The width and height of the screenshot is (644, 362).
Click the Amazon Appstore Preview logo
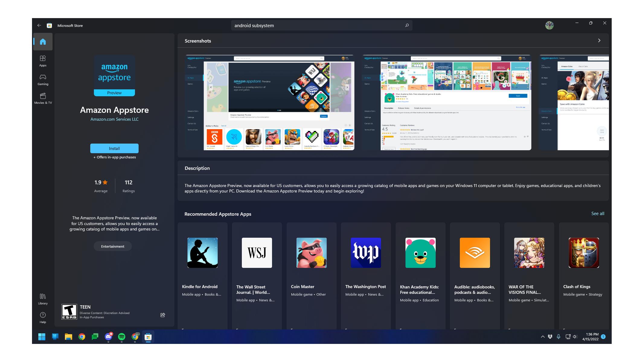(114, 76)
